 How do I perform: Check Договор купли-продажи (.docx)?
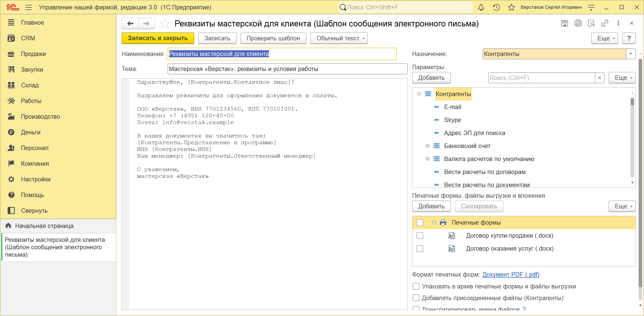pos(420,236)
